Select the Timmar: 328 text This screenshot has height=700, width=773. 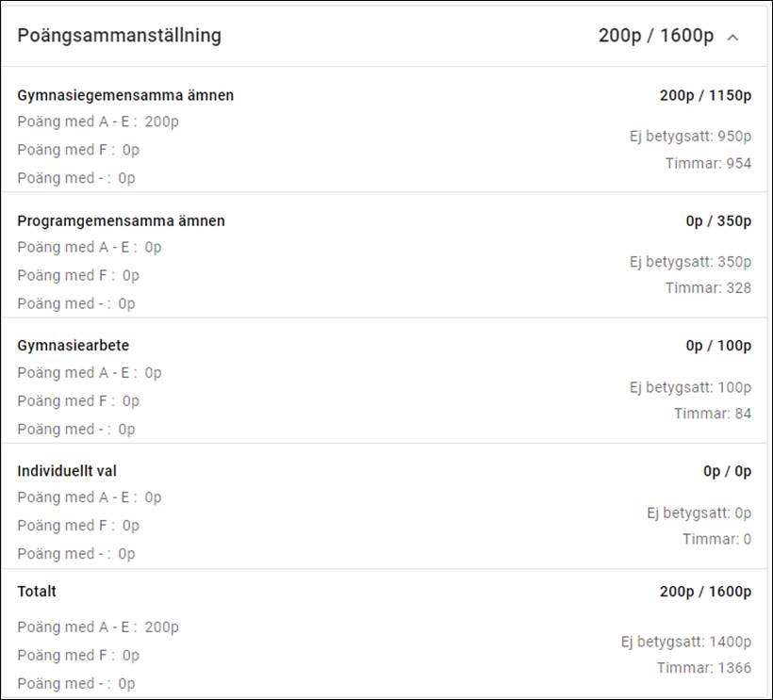point(708,287)
